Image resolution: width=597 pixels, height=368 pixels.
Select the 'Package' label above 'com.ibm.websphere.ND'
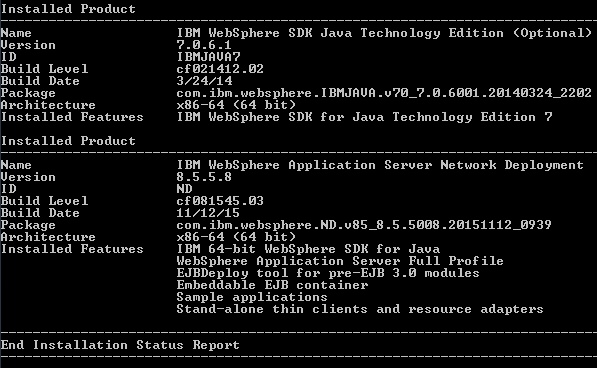pos(28,225)
